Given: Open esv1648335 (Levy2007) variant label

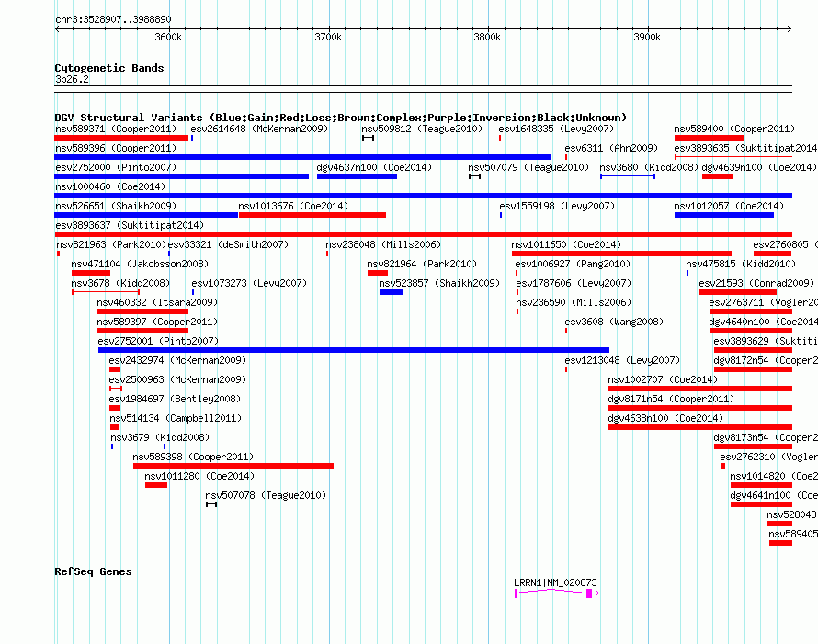Looking at the screenshot, I should [x=556, y=129].
